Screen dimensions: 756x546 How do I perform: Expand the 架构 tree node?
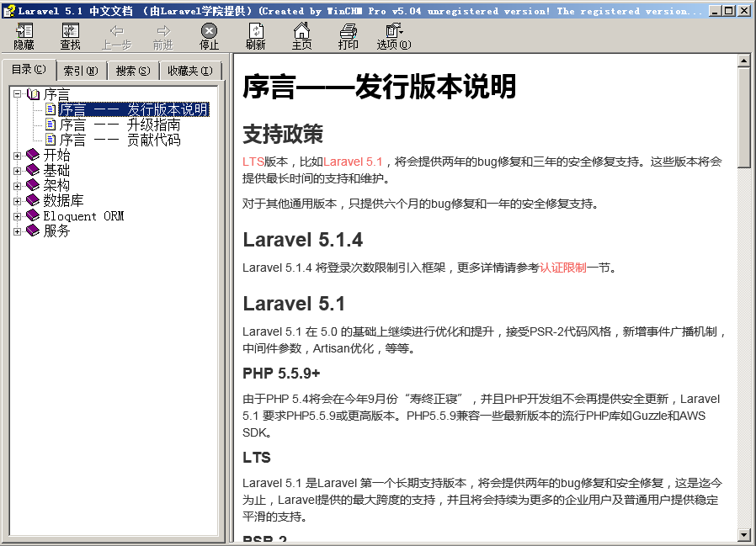[18, 186]
